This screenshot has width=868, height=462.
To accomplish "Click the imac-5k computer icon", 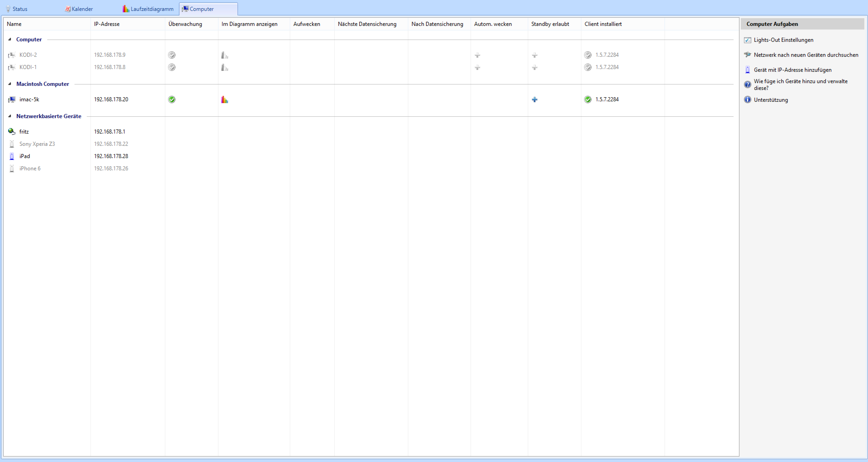I will [12, 100].
